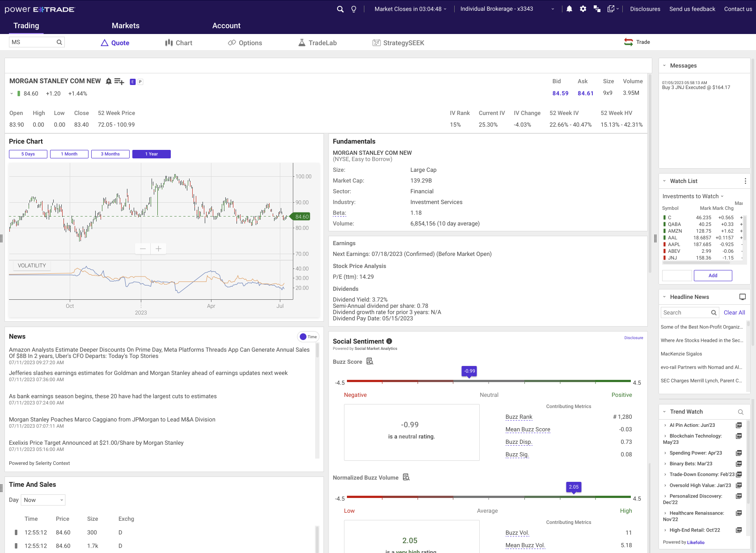This screenshot has width=756, height=553.
Task: Collapse the Headline News panel
Action: 664,297
